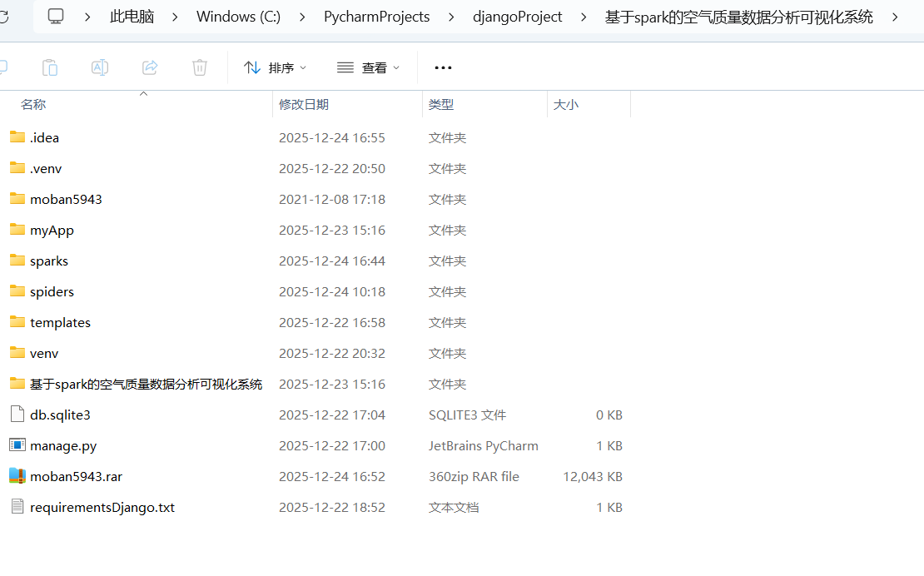The image size is (924, 576).
Task: Click the requirementsDjango.txt document icon
Action: 17,507
